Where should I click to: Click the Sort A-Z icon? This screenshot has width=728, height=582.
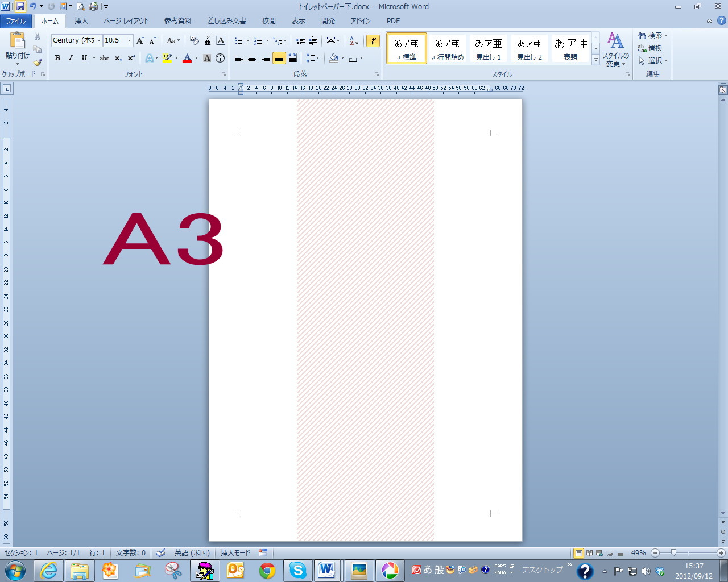(x=354, y=40)
